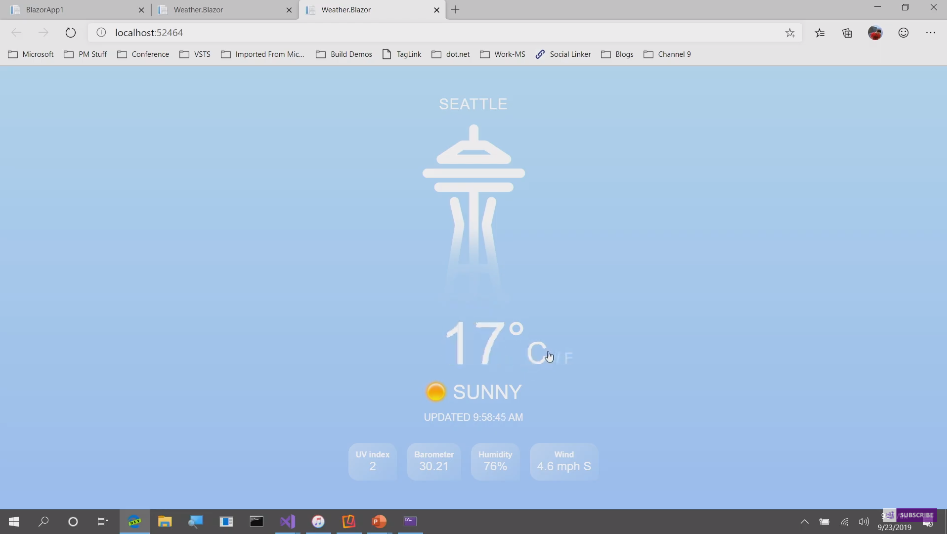Click the sun weather icon
This screenshot has width=947, height=534.
(x=435, y=392)
